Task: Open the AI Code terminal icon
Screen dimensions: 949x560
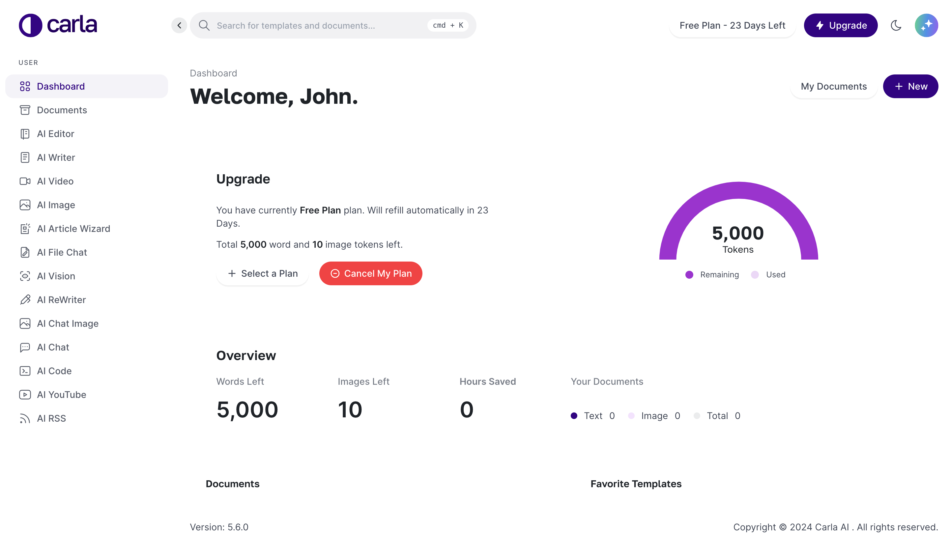Action: [25, 371]
